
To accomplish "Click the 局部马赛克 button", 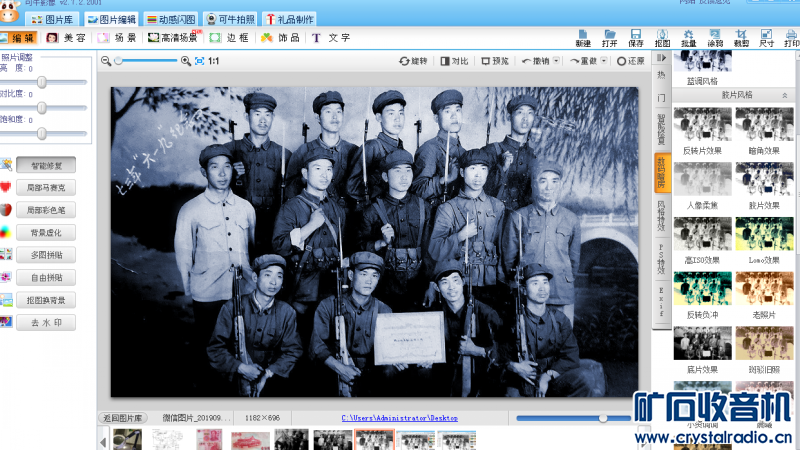I will point(46,188).
